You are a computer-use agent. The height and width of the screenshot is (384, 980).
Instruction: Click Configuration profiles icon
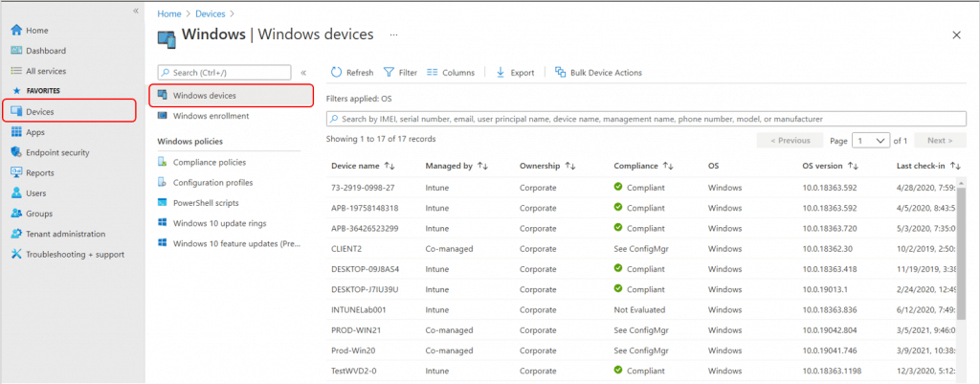[x=162, y=183]
